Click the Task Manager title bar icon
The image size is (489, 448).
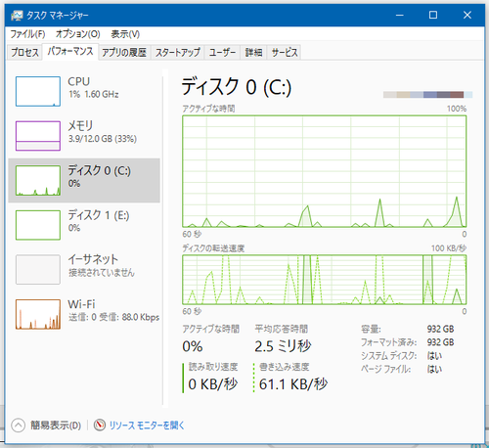[x=17, y=15]
